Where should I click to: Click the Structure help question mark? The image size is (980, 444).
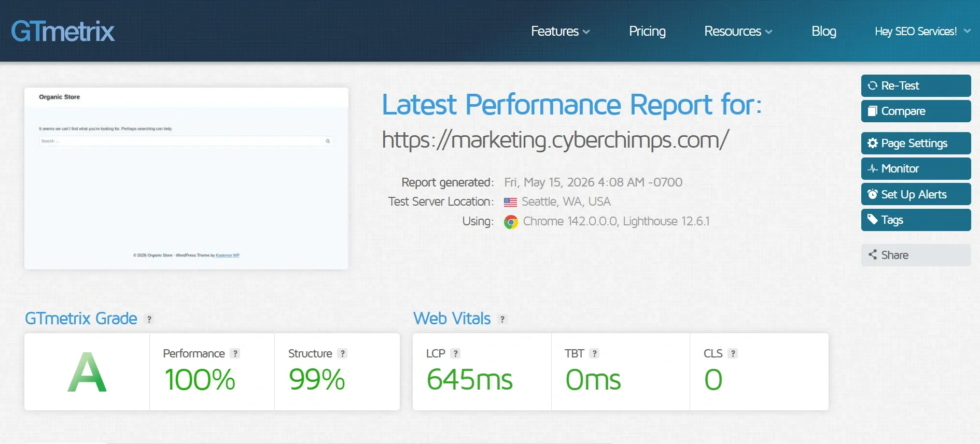pos(342,353)
